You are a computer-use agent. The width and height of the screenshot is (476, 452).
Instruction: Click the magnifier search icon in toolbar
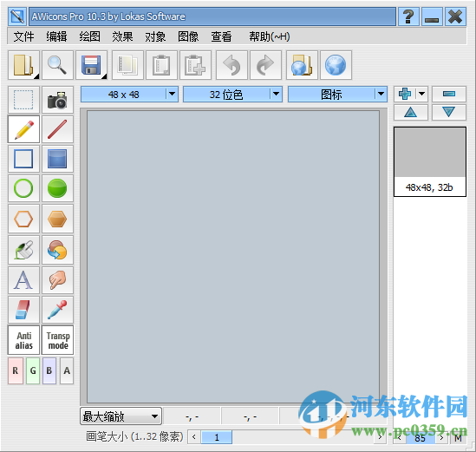57,65
